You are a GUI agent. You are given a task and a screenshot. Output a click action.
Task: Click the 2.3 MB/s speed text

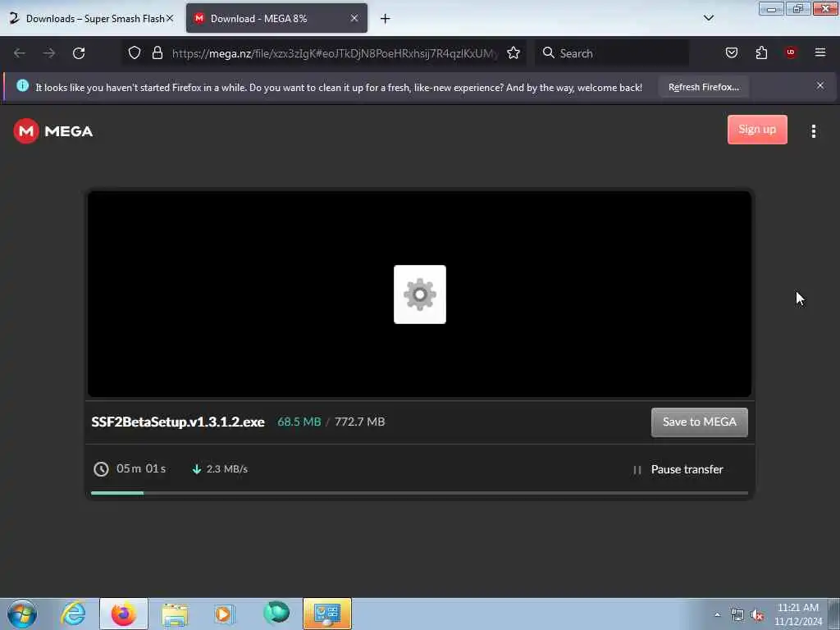pos(227,469)
